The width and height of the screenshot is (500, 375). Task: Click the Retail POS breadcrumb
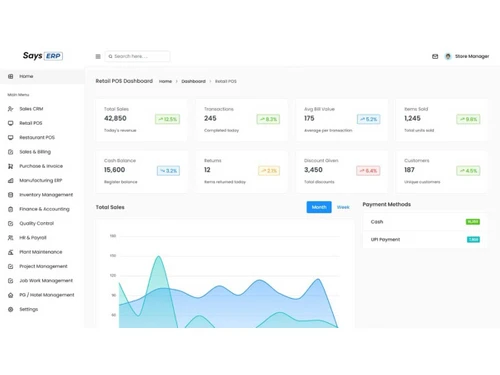pos(226,81)
